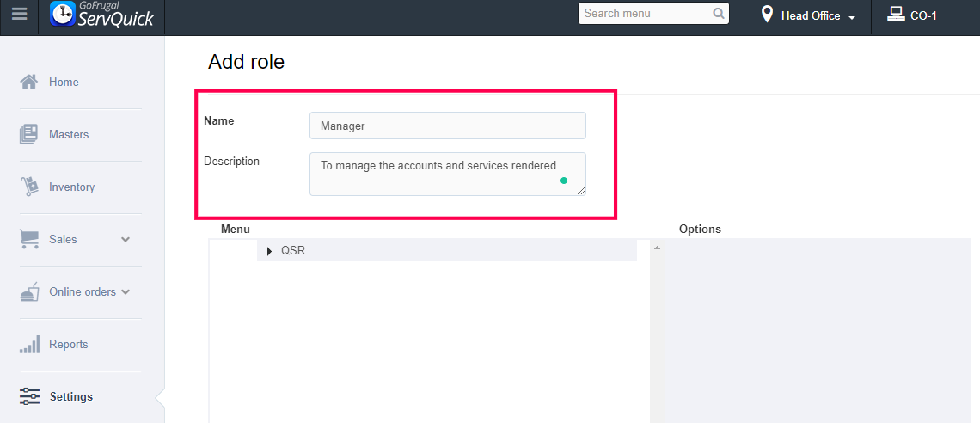Click the GoFrugal ServQuick logo

coord(101,15)
